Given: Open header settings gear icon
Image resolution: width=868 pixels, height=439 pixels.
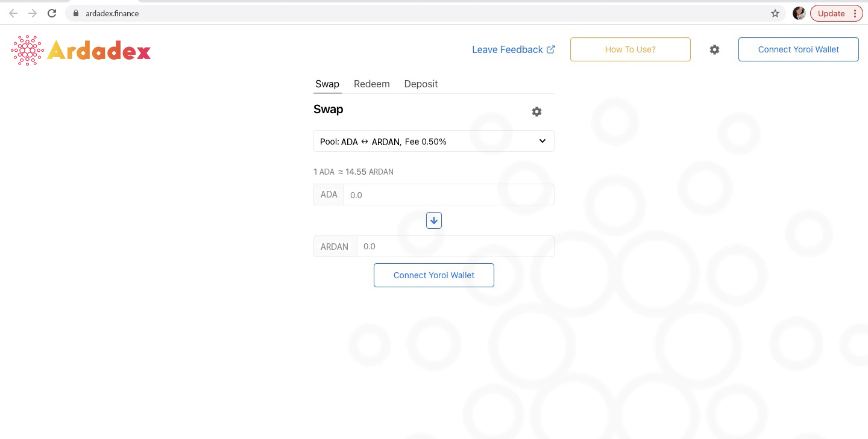Looking at the screenshot, I should 714,49.
